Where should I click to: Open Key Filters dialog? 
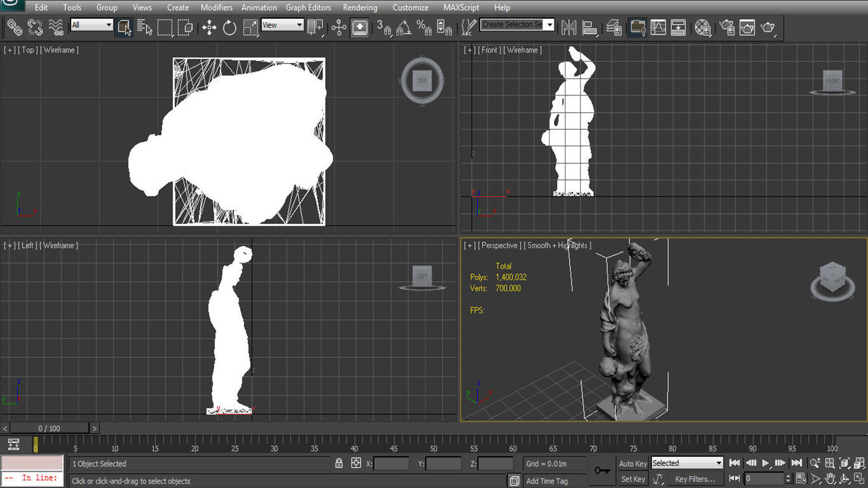pyautogui.click(x=695, y=479)
